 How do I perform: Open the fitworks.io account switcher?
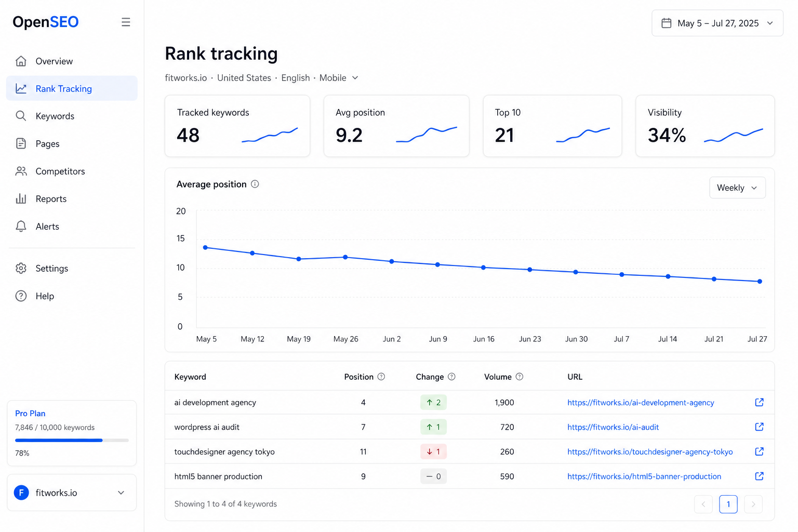point(72,493)
